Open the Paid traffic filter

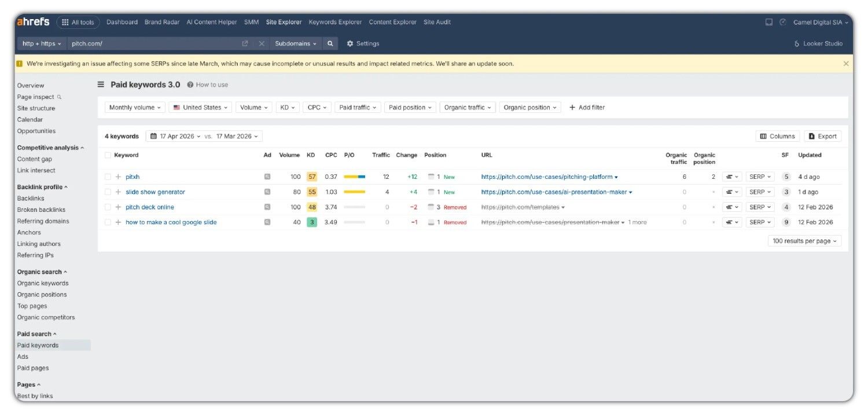358,107
